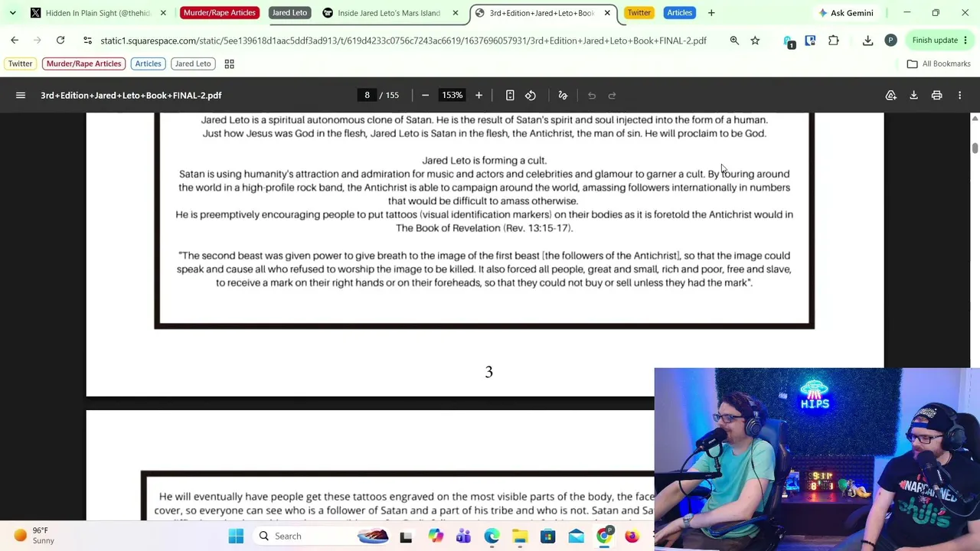Screen dimensions: 980x551
Task: Open a new browser tab
Action: [711, 13]
